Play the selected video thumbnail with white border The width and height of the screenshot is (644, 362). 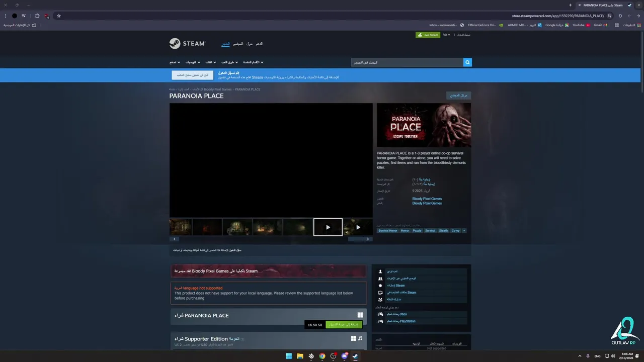click(x=328, y=227)
